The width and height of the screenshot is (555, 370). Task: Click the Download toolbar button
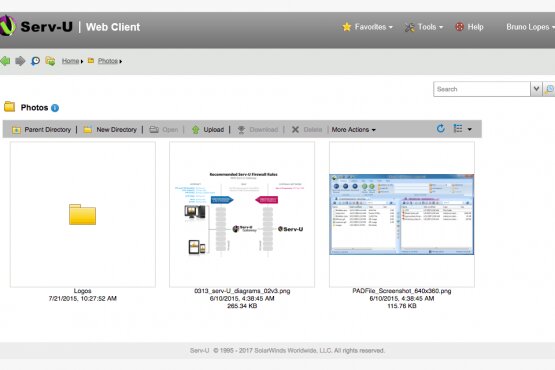click(x=257, y=130)
